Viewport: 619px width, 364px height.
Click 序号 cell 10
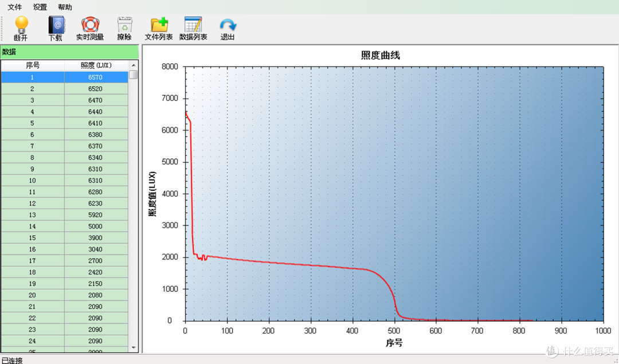click(x=32, y=181)
